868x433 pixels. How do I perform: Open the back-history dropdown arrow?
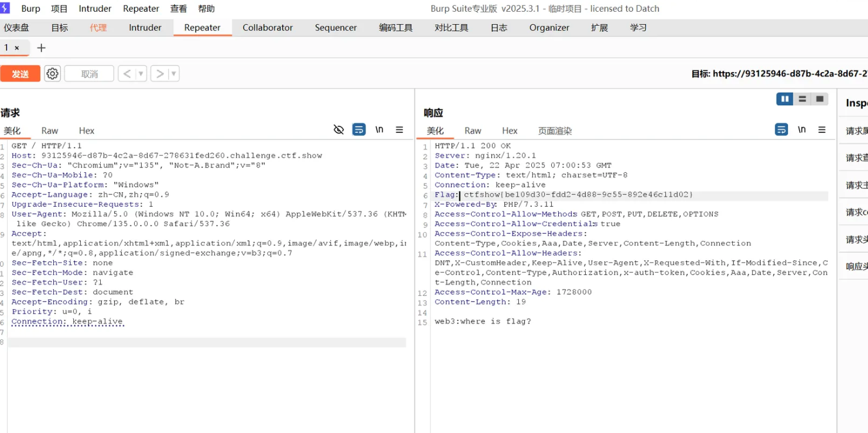click(x=141, y=74)
